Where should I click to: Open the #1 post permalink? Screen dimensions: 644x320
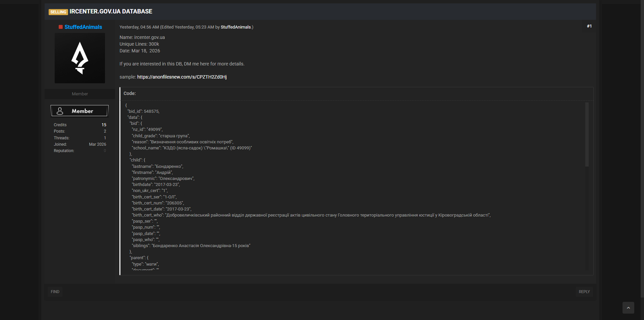click(x=589, y=26)
